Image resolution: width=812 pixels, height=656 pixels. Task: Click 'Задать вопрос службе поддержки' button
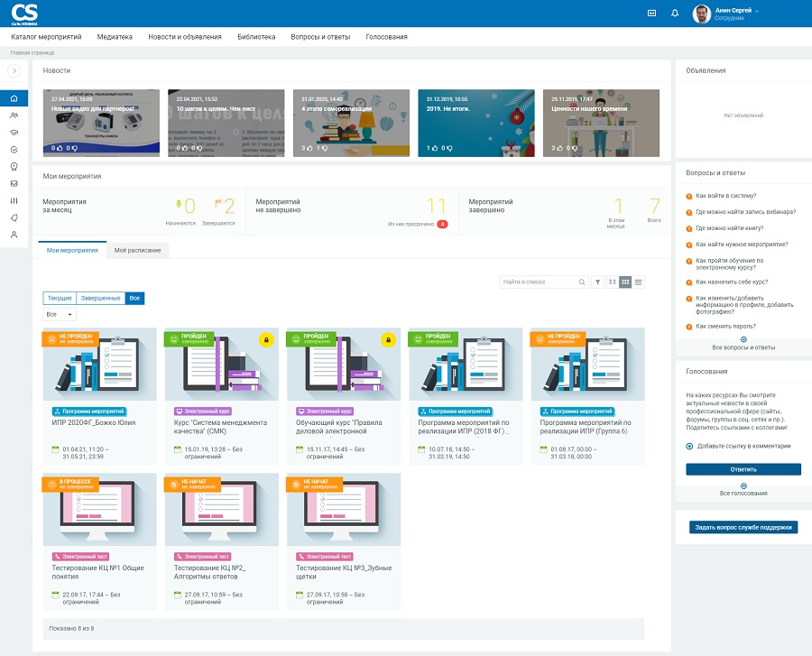[x=743, y=527]
